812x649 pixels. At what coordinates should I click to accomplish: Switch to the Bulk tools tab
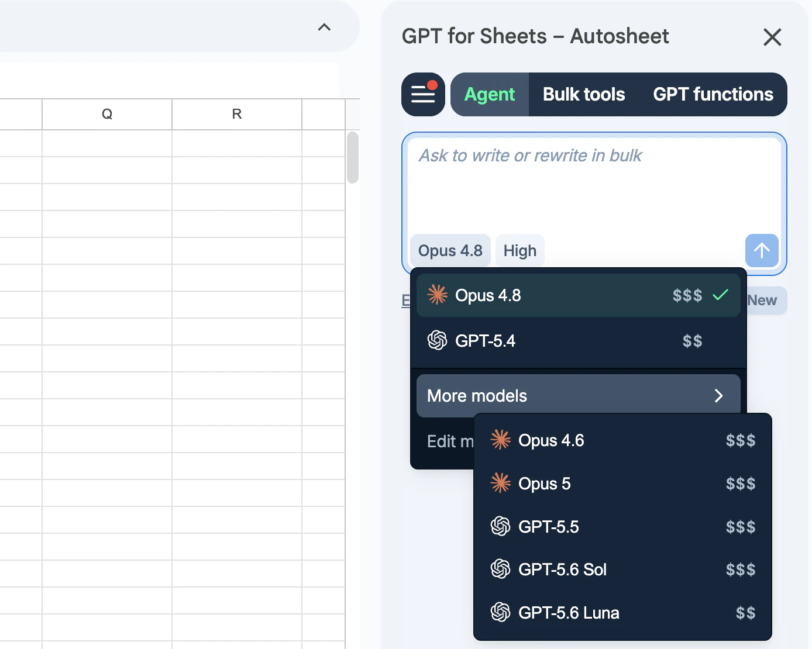584,94
